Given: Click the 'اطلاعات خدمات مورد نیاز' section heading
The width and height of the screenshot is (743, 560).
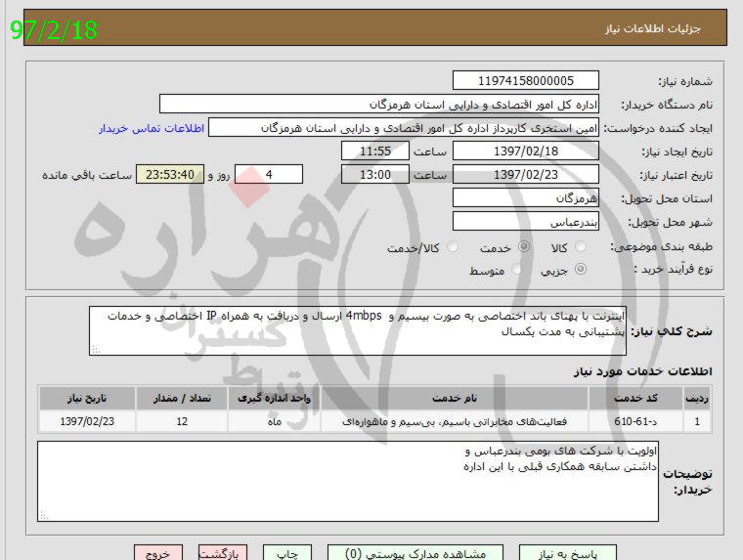Looking at the screenshot, I should point(642,371).
